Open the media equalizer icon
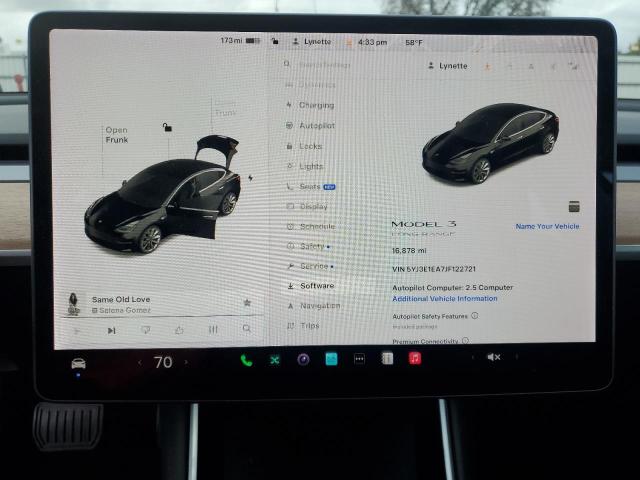640x480 pixels. pyautogui.click(x=212, y=329)
